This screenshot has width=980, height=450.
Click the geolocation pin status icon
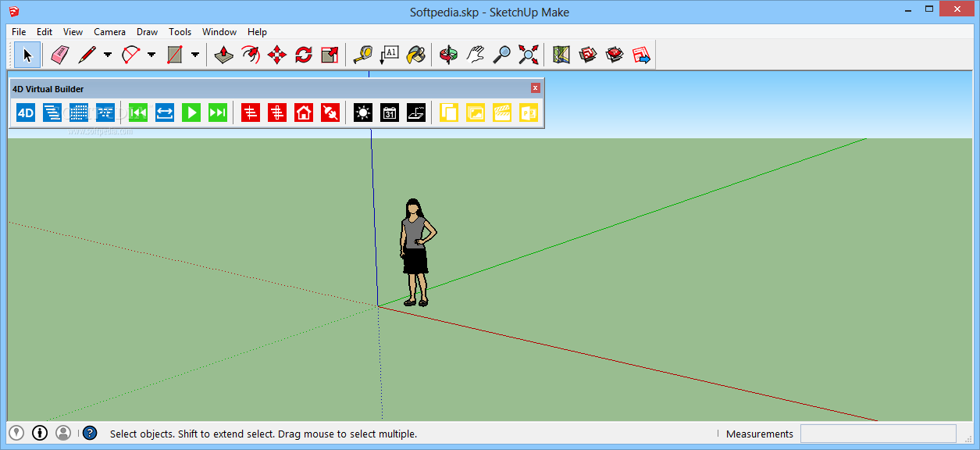click(x=16, y=433)
